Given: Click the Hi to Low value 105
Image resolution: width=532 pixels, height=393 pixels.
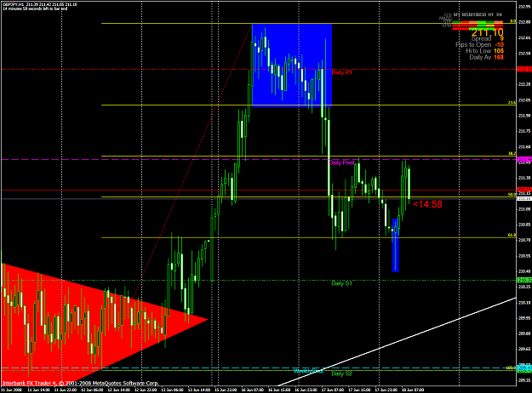Looking at the screenshot, I should [499, 51].
